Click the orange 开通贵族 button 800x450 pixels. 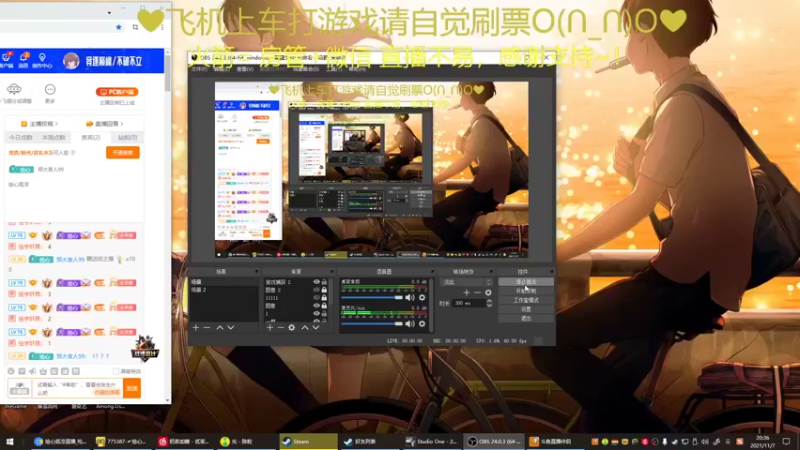[x=122, y=153]
